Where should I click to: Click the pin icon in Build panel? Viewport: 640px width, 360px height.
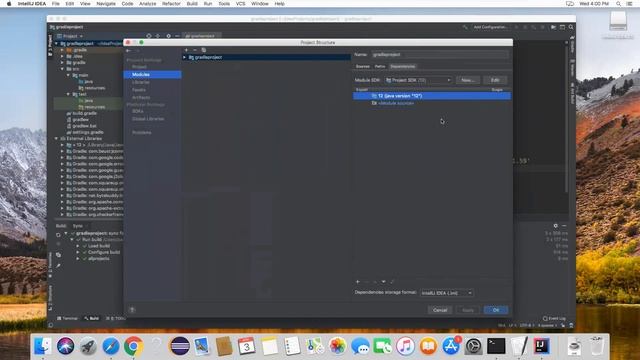58,266
